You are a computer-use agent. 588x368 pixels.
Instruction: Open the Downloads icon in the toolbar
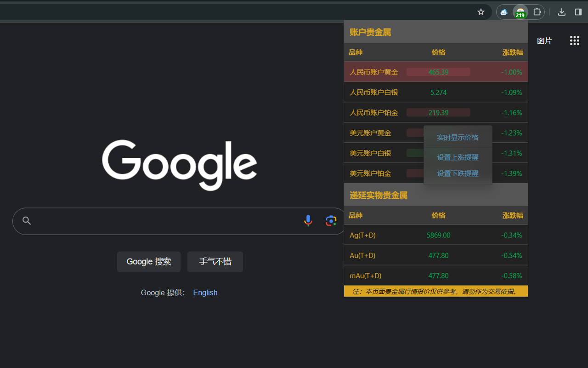pyautogui.click(x=561, y=12)
